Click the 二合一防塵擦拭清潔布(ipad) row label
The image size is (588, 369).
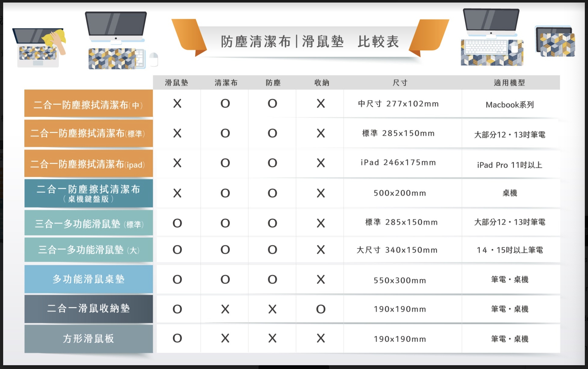coord(88,164)
